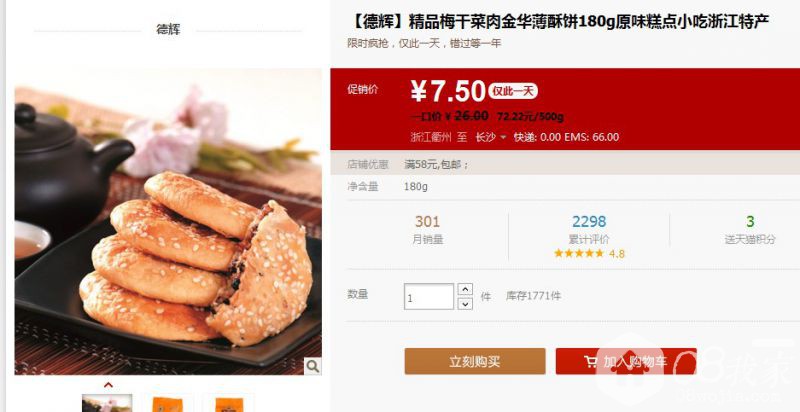Click the quantity input field
800x412 pixels.
coord(429,297)
